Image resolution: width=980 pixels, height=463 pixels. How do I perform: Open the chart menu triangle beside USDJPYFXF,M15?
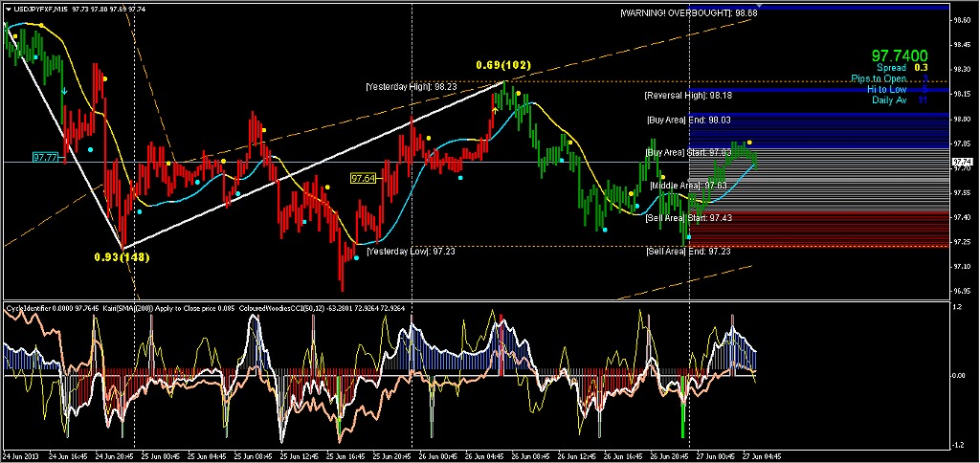[7, 10]
